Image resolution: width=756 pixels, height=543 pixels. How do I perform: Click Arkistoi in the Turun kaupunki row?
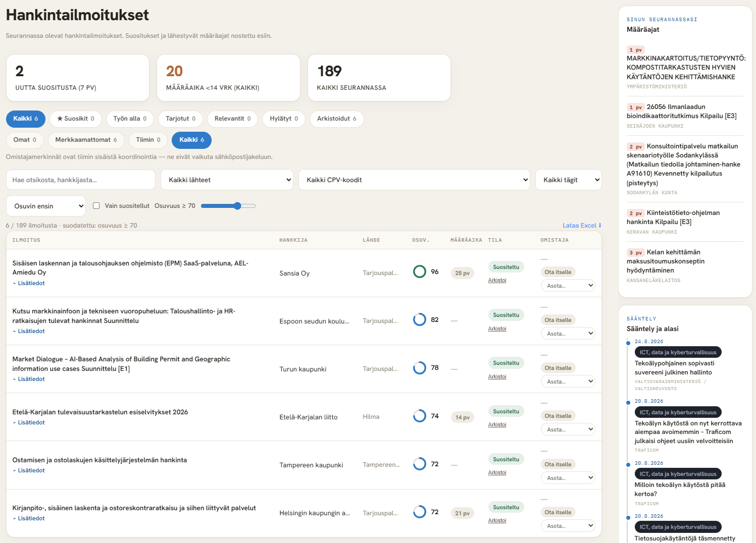tap(497, 376)
